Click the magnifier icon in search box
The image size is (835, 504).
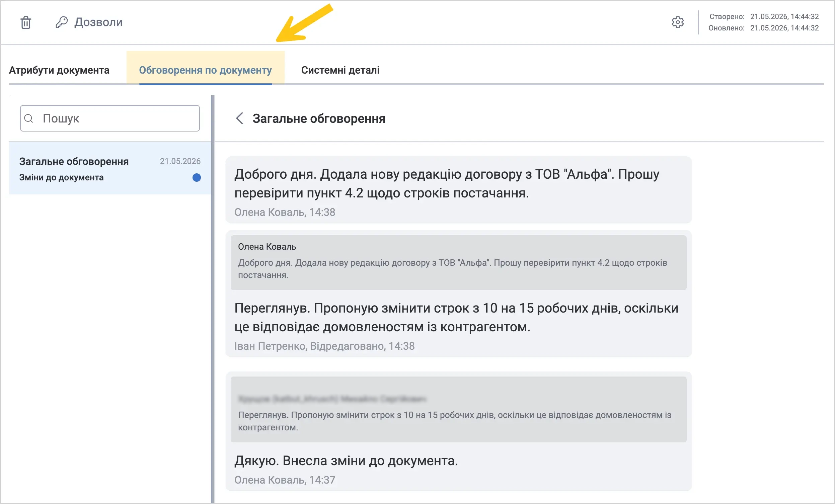tap(29, 118)
